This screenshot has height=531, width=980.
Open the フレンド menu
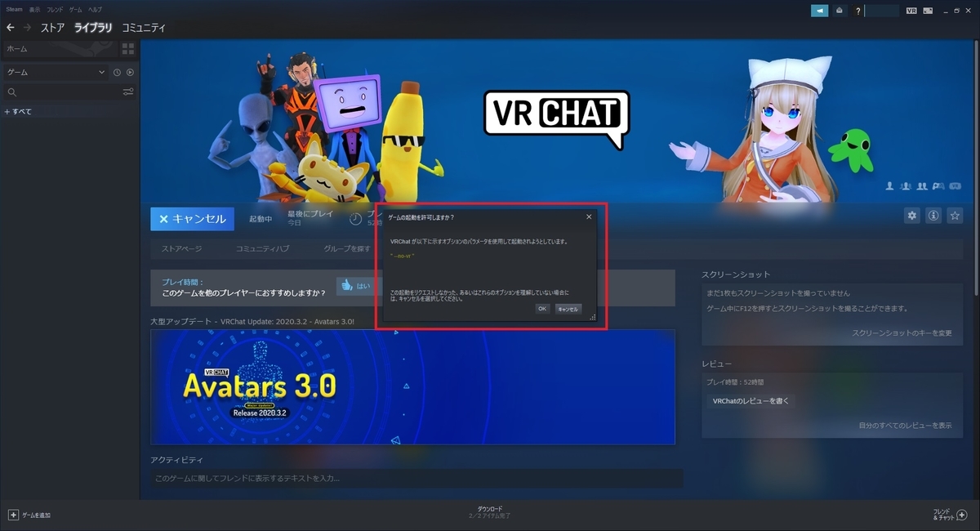pyautogui.click(x=55, y=8)
